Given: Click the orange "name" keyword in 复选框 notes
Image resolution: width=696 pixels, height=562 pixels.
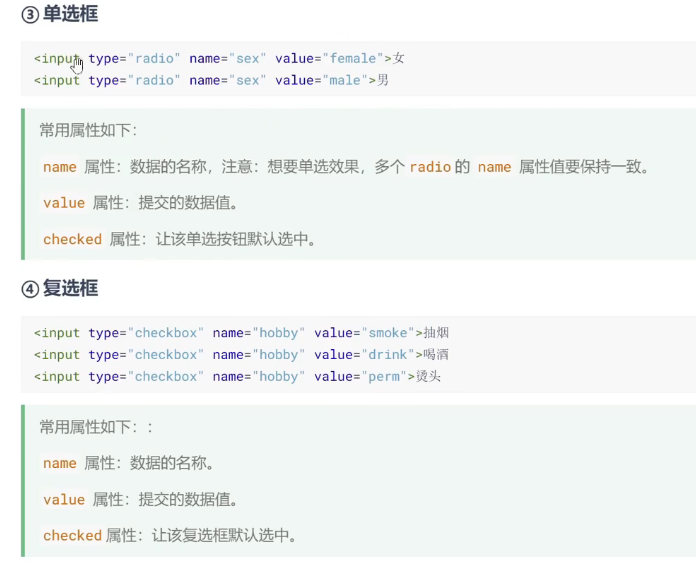Looking at the screenshot, I should (60, 463).
